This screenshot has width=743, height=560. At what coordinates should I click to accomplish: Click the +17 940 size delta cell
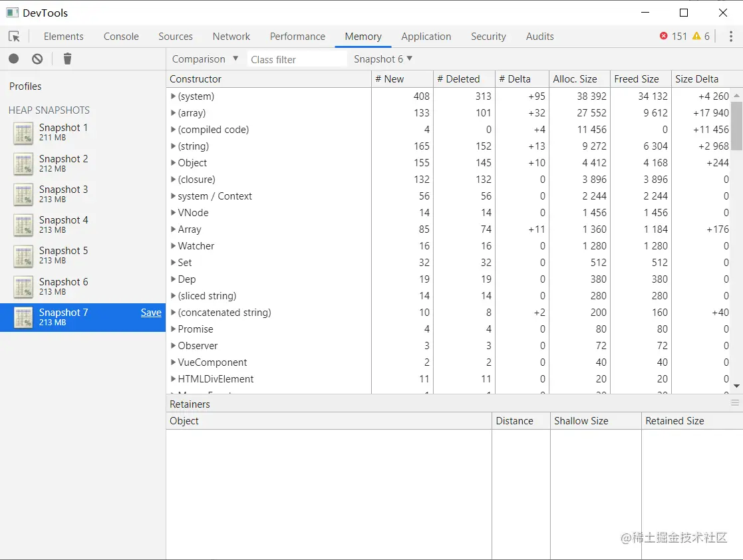pyautogui.click(x=711, y=113)
